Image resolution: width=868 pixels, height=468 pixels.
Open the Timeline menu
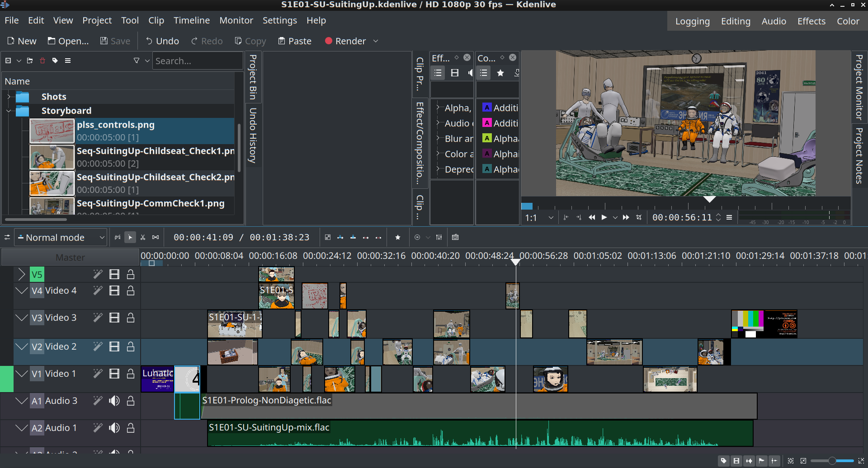191,20
